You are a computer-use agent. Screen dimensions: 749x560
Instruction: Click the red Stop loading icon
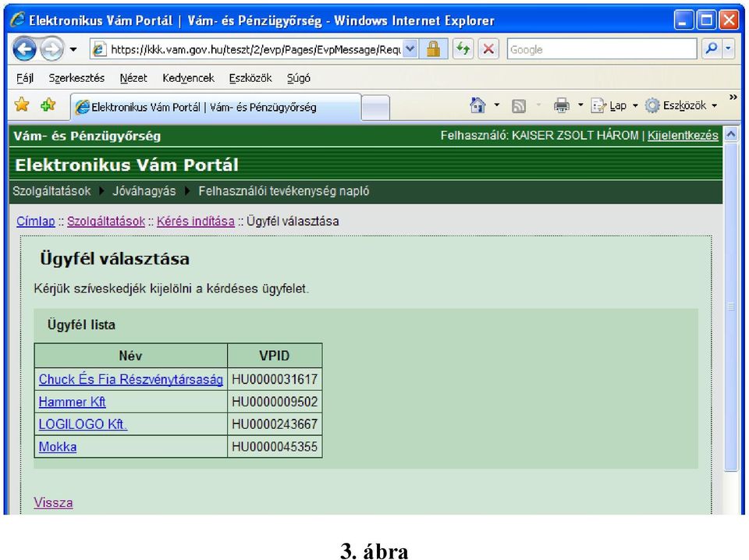488,48
